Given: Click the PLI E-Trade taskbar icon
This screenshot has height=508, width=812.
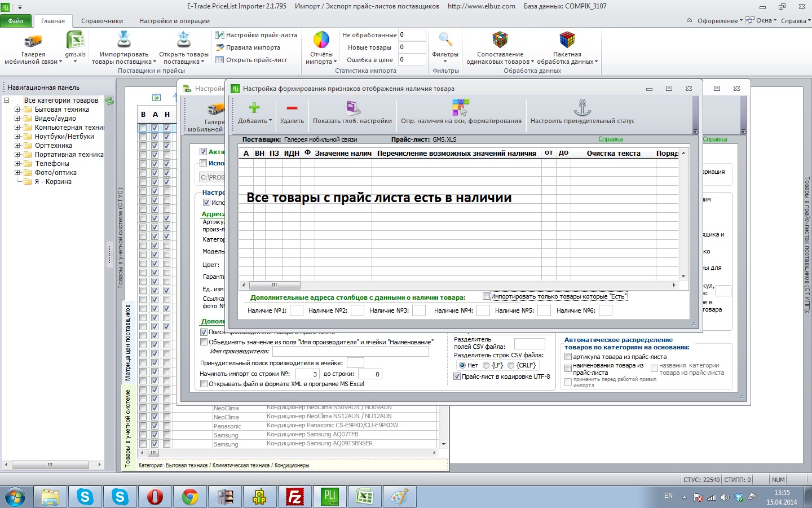Looking at the screenshot, I should tap(330, 497).
